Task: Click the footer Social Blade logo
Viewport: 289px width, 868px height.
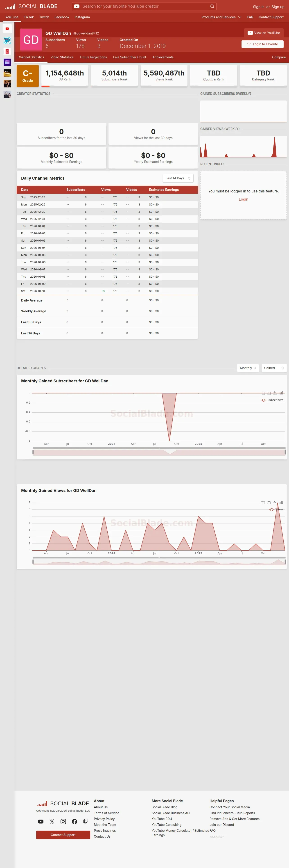Action: [x=63, y=804]
